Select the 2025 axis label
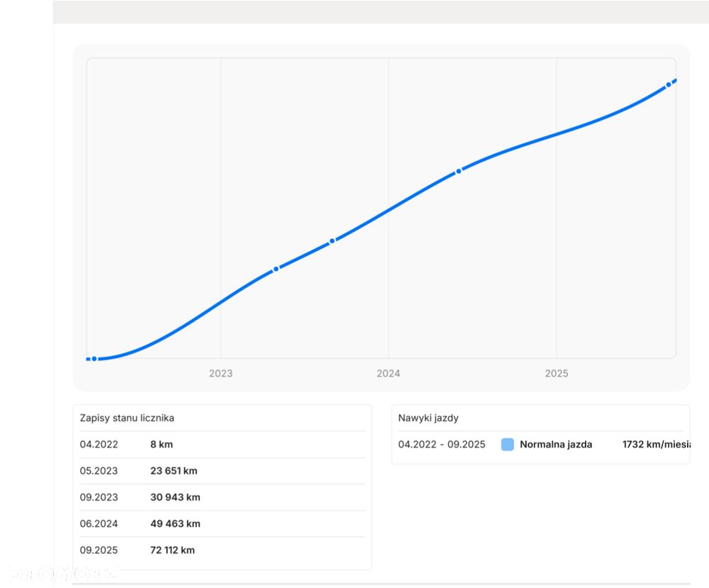 coord(557,373)
